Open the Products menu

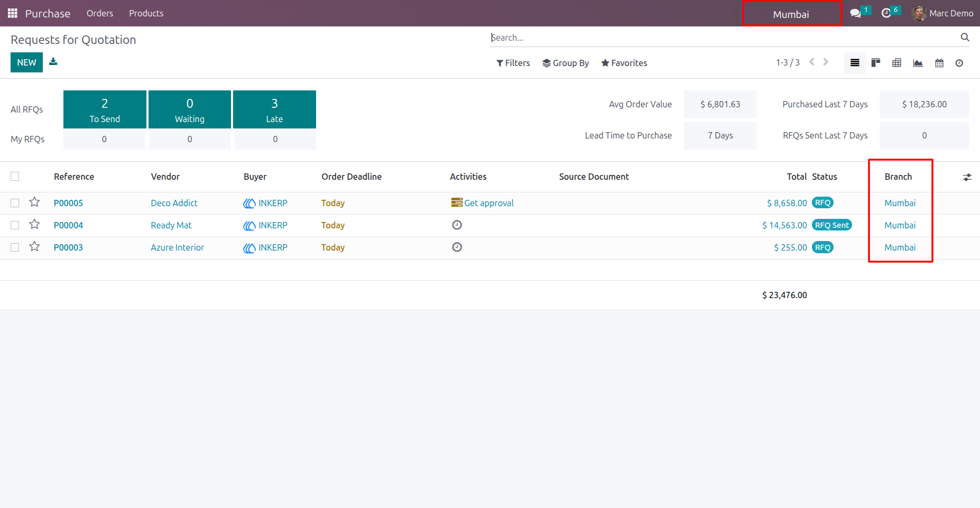tap(146, 13)
